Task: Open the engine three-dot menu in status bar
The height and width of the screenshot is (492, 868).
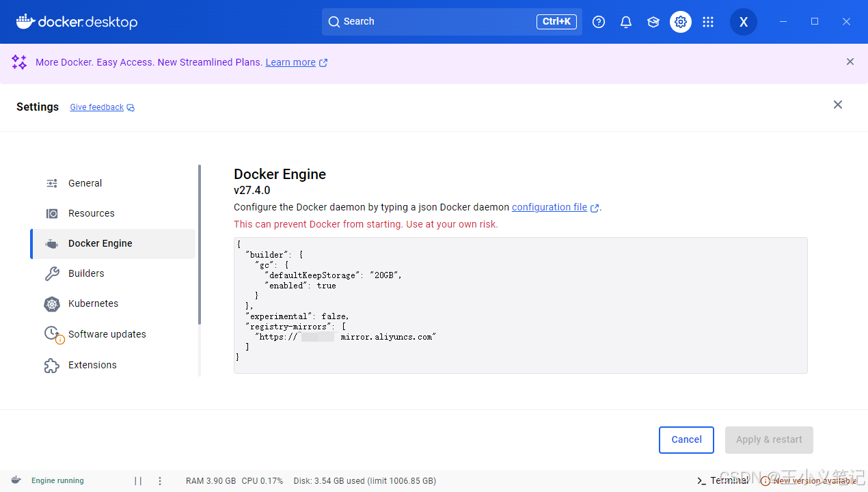Action: pos(160,481)
